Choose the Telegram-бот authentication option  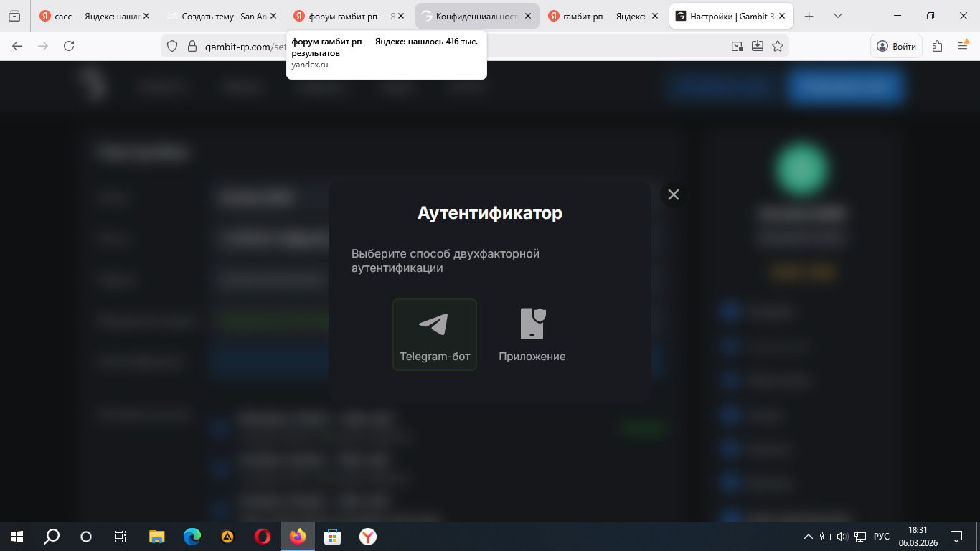click(434, 334)
